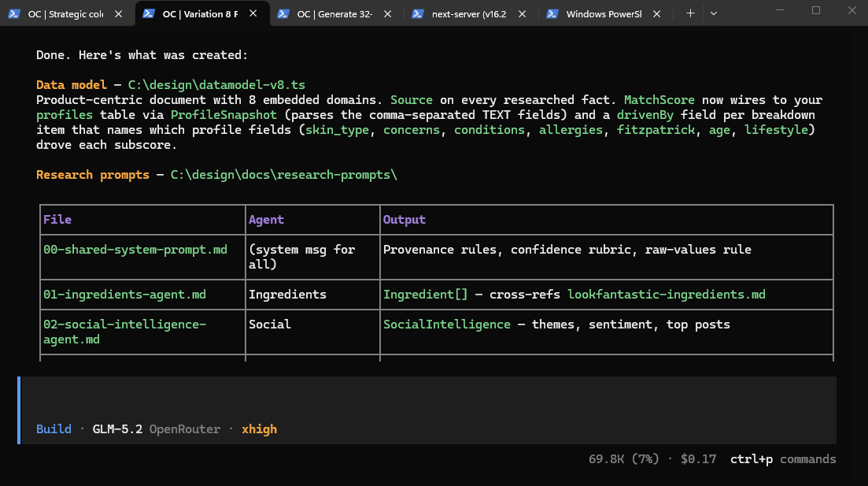Click the OpenRouter provider label
This screenshot has height=486, width=868.
[185, 429]
